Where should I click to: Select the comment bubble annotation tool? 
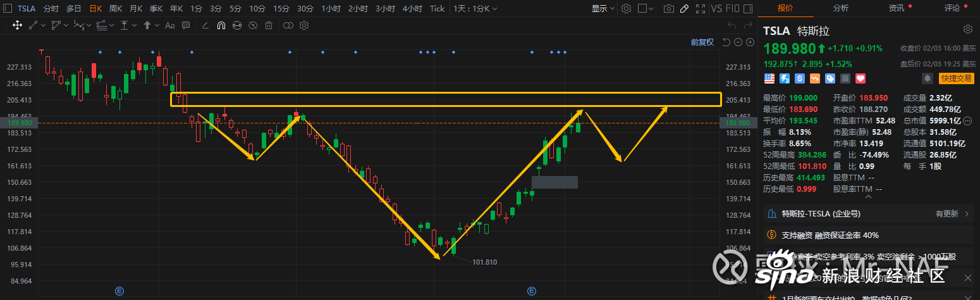click(x=187, y=25)
